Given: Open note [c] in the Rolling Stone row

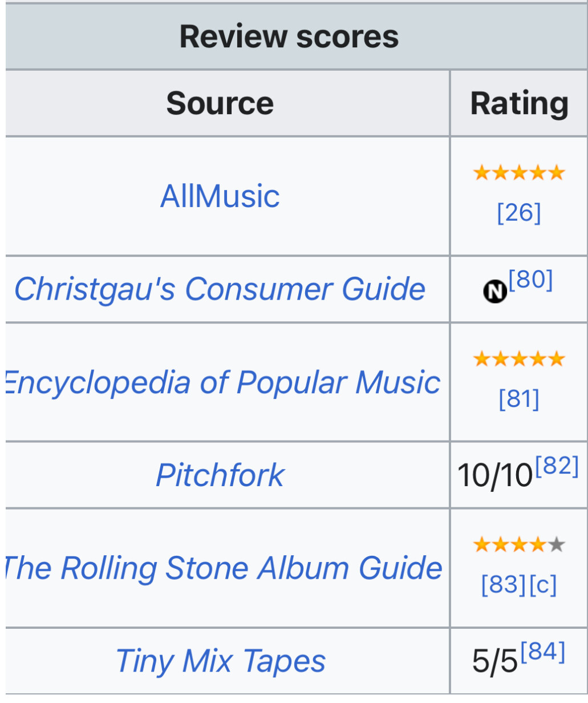Looking at the screenshot, I should point(542,585).
